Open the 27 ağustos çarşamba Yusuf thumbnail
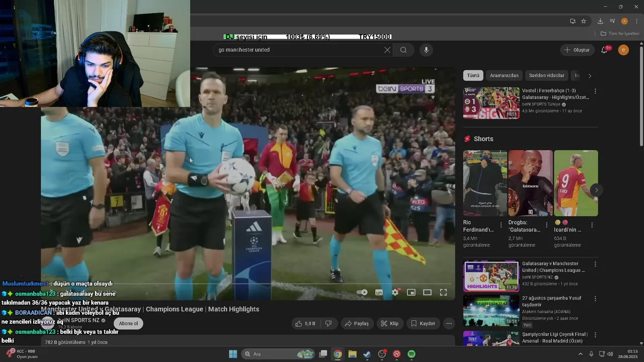This screenshot has width=644, height=362. pyautogui.click(x=491, y=310)
